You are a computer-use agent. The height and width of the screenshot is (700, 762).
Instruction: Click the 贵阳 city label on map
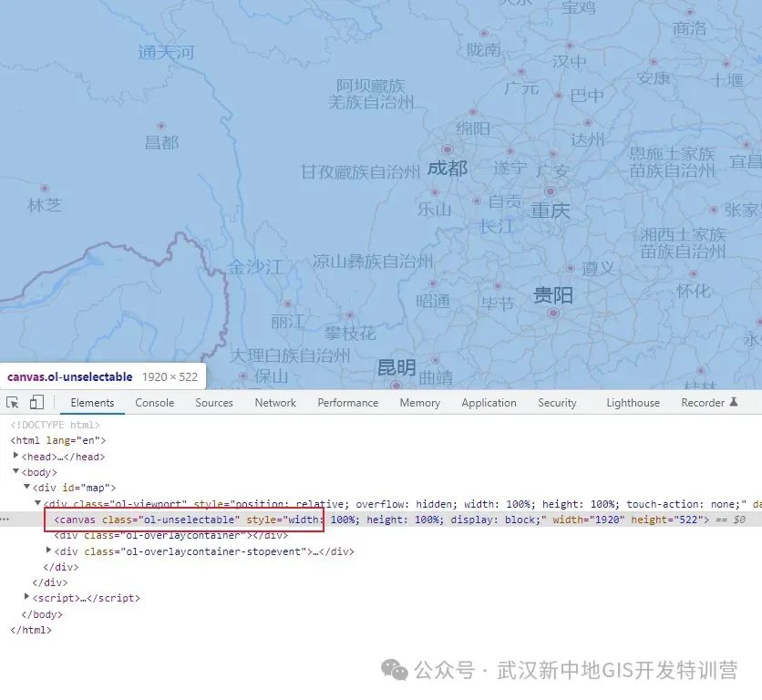(553, 295)
